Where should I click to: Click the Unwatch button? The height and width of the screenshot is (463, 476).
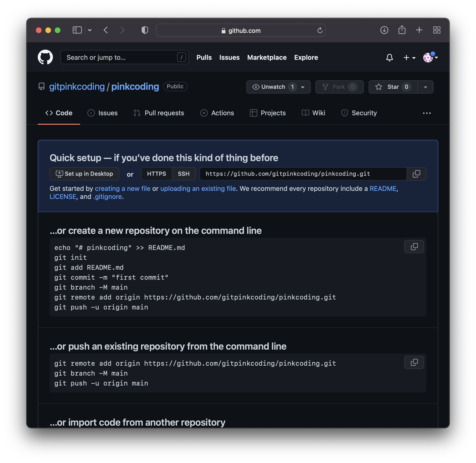278,87
